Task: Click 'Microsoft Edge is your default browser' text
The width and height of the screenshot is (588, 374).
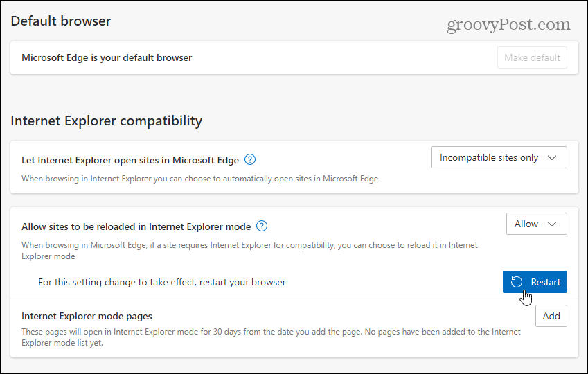Action: point(107,57)
